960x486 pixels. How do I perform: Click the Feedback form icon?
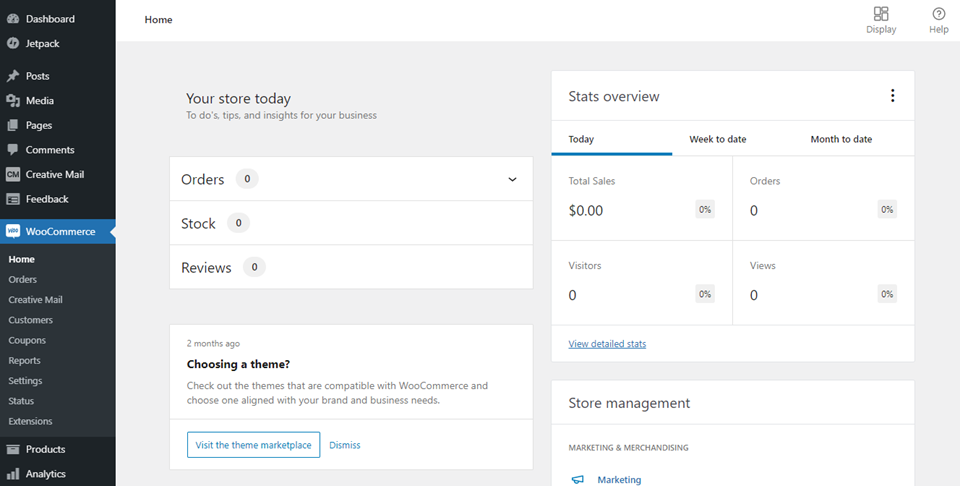coord(13,199)
